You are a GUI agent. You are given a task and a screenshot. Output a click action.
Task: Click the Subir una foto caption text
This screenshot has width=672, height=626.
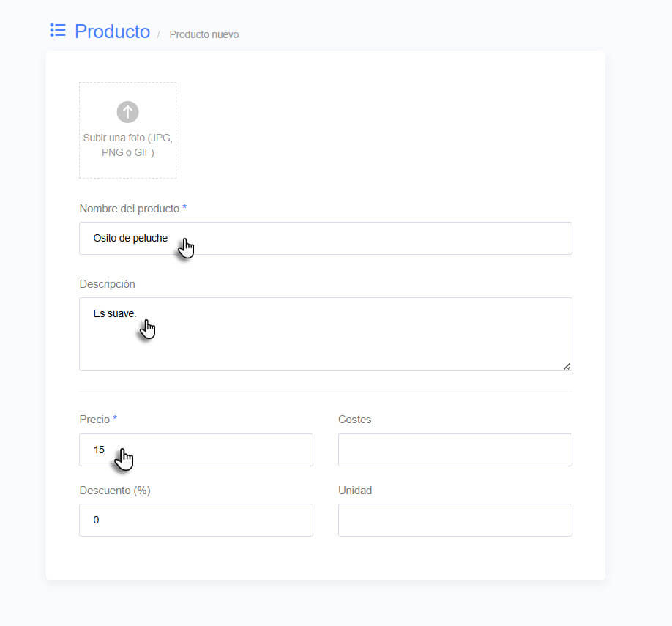tap(127, 145)
